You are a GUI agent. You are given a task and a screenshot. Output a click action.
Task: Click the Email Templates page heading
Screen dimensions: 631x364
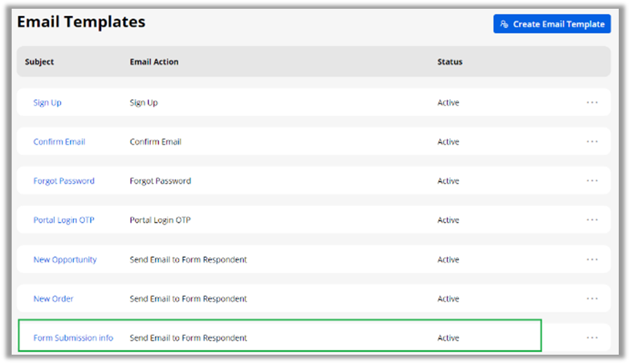[x=81, y=22]
